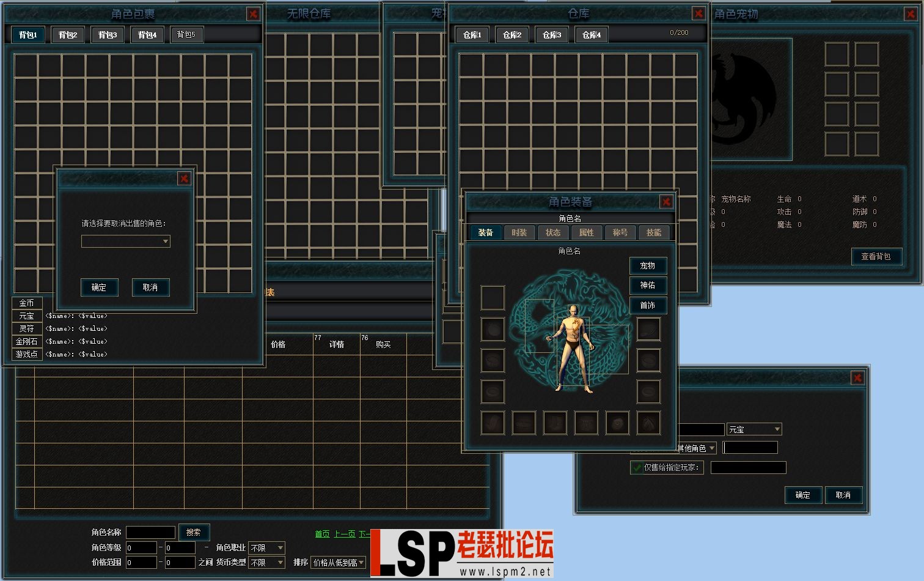The image size is (924, 581).
Task: Click the middle right-column slot in 角色装备
Action: point(648,360)
